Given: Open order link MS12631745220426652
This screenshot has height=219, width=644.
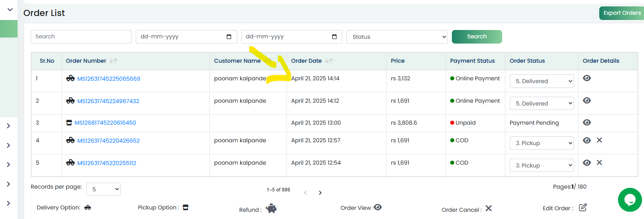Looking at the screenshot, I should click(109, 141).
